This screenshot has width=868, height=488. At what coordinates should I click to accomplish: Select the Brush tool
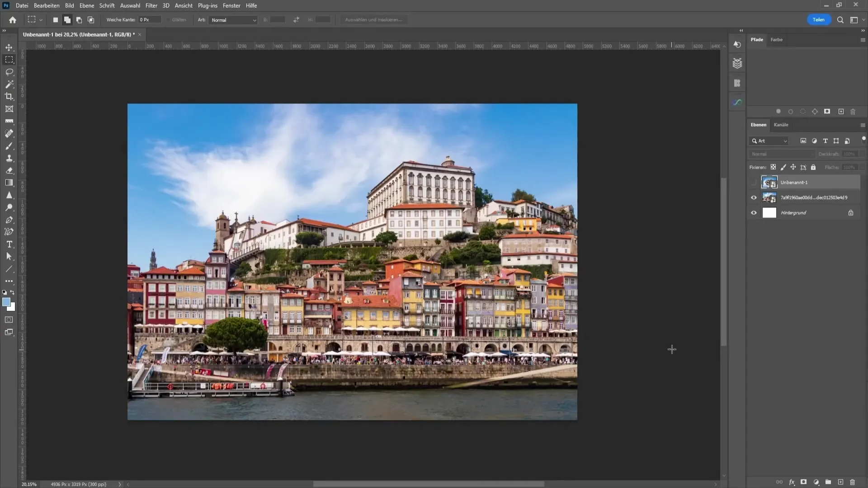[9, 146]
